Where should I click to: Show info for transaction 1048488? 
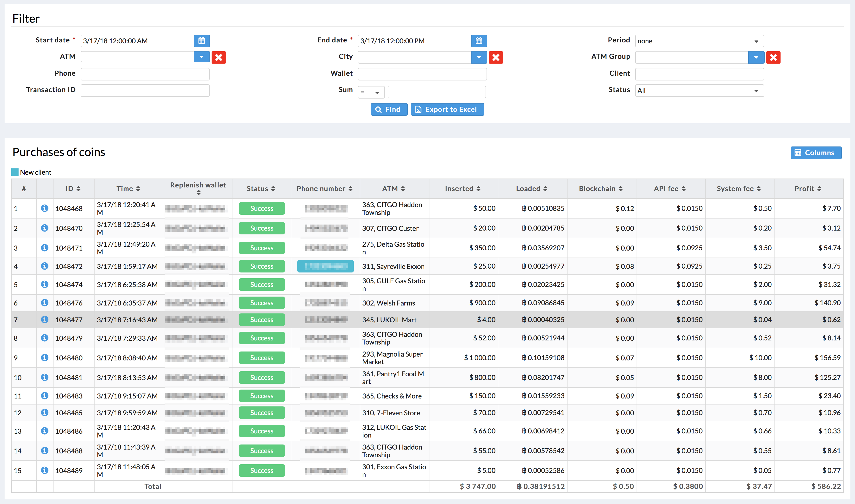45,451
